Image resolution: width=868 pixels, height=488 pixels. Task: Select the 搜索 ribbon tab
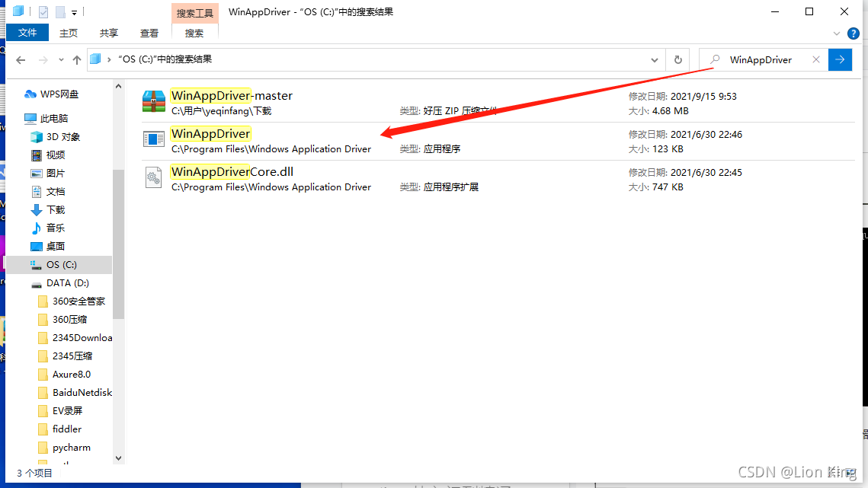tap(194, 33)
